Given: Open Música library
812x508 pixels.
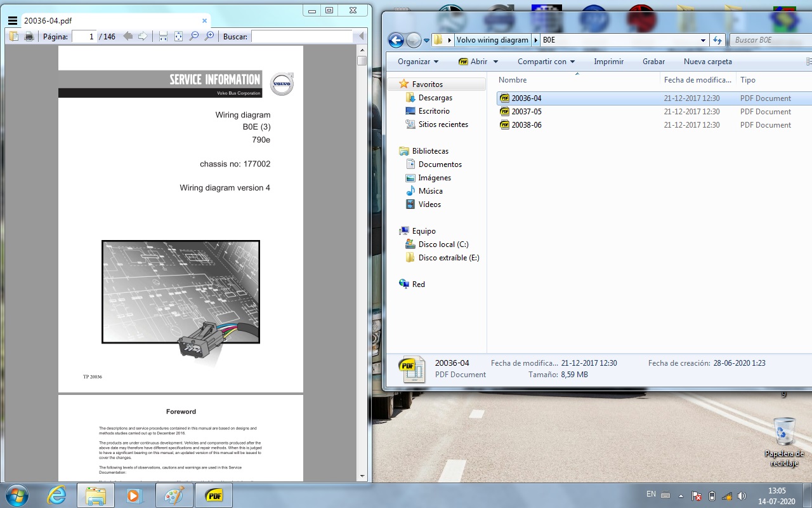Looking at the screenshot, I should click(430, 191).
